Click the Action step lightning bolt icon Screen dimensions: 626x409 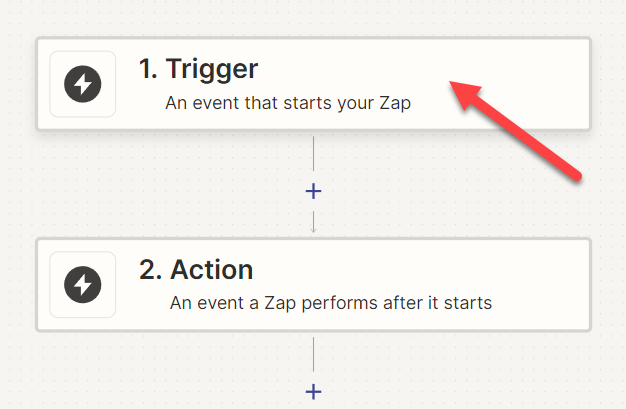point(83,284)
